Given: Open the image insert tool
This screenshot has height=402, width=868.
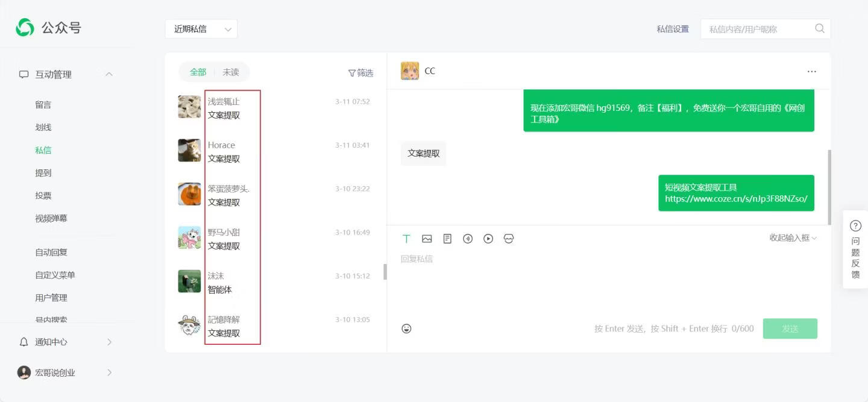Looking at the screenshot, I should coord(427,239).
